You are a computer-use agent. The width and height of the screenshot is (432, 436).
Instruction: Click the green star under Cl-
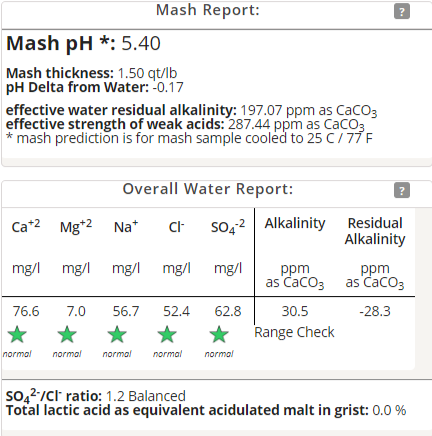coord(167,335)
